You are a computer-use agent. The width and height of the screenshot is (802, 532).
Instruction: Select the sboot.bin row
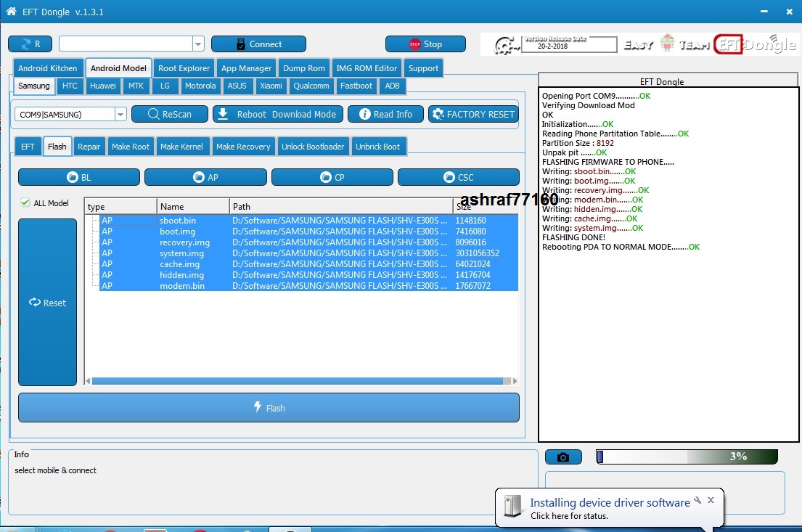[x=308, y=221]
